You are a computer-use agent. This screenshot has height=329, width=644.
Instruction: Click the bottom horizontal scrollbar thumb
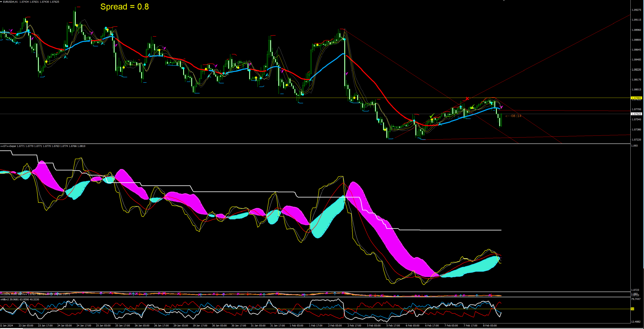tap(11, 328)
